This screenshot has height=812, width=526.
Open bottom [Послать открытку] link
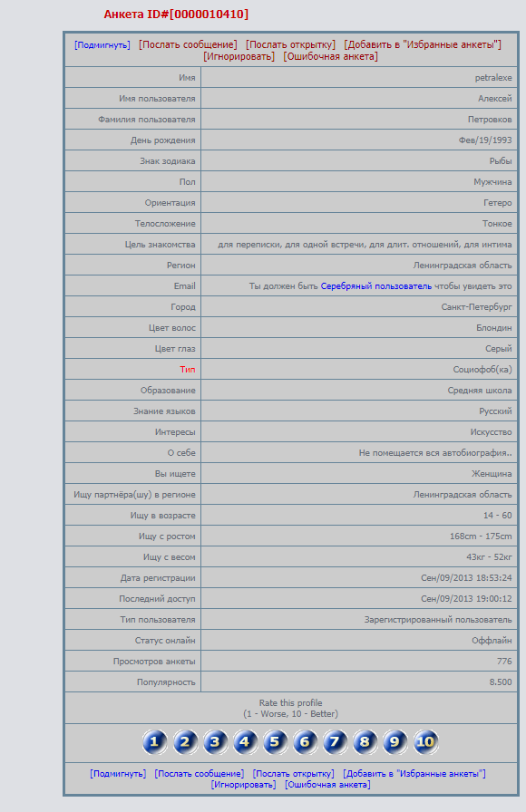tap(293, 774)
